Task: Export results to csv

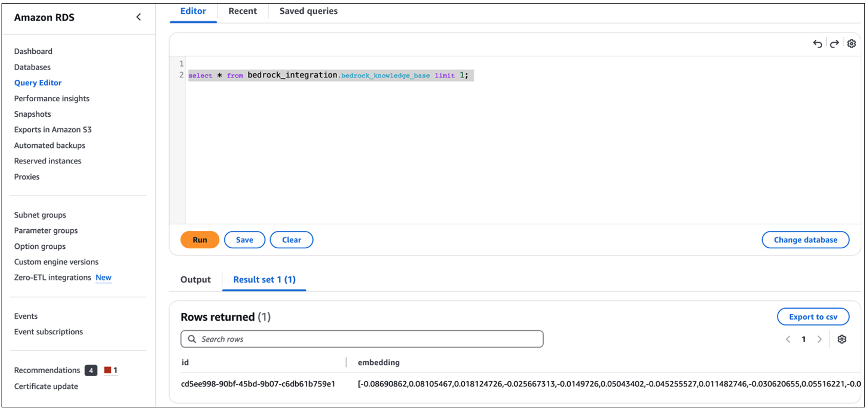Action: click(x=813, y=317)
